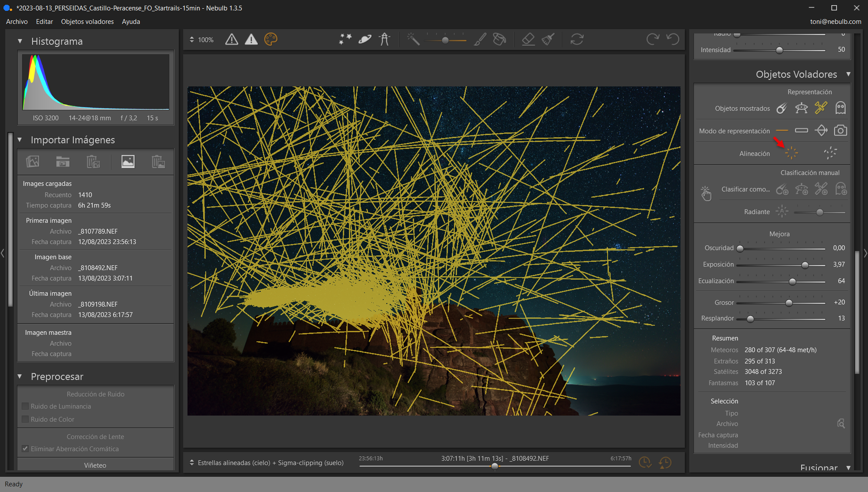Screen dimensions: 868x492
Task: Click the timeline marker at 3:07:11h
Action: click(x=495, y=466)
